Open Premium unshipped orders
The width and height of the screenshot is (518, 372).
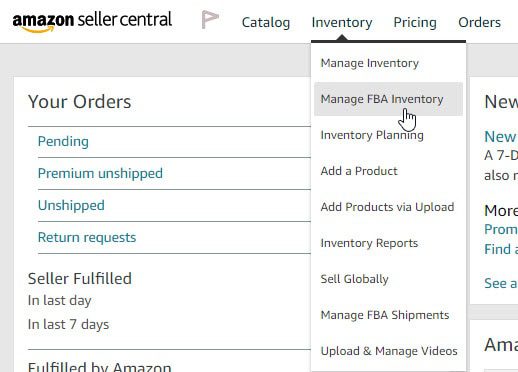100,173
